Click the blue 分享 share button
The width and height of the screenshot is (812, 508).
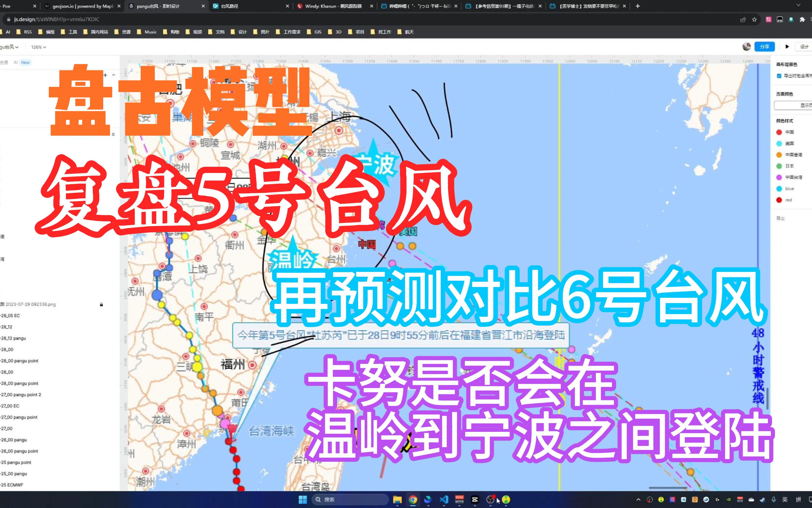click(764, 46)
